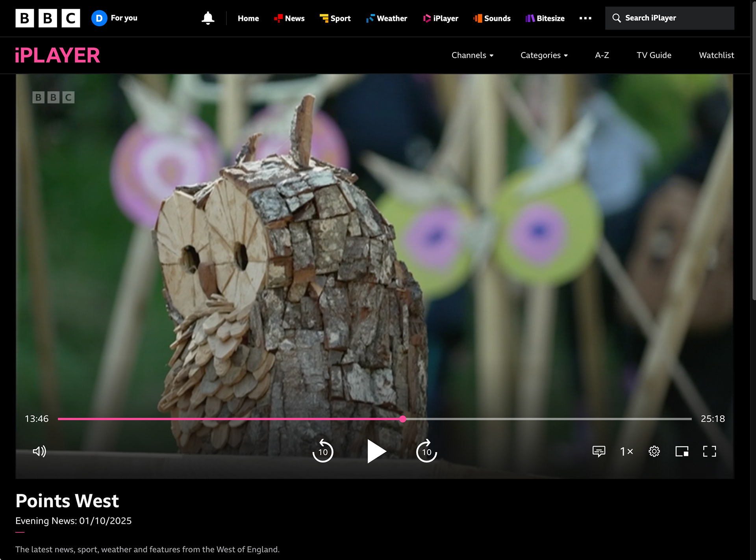
Task: Click the BBC logo
Action: point(48,18)
